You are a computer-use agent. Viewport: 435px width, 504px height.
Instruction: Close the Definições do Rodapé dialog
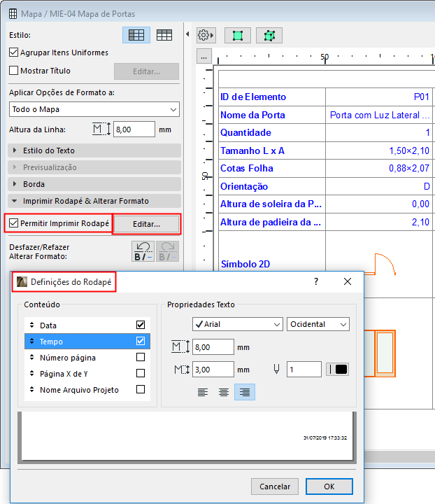[348, 281]
